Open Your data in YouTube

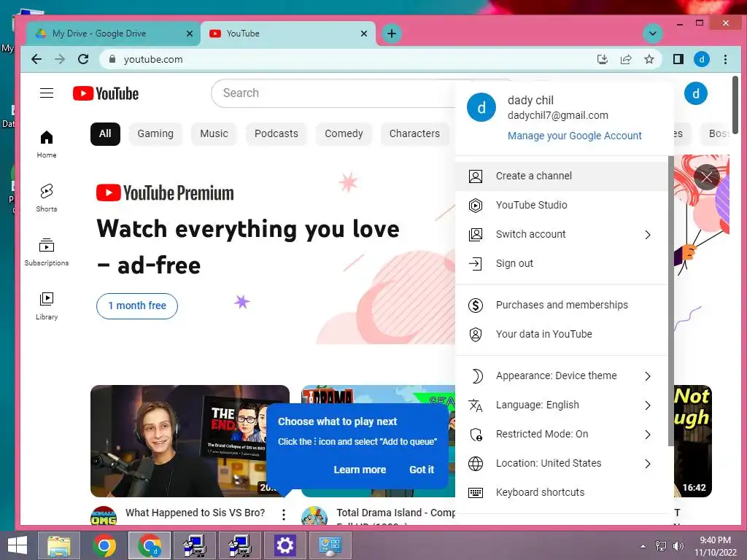561,334
